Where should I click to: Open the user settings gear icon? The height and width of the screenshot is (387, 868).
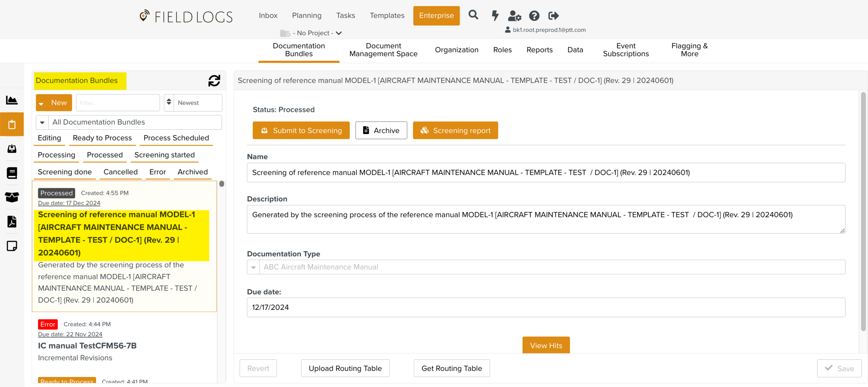tap(514, 16)
